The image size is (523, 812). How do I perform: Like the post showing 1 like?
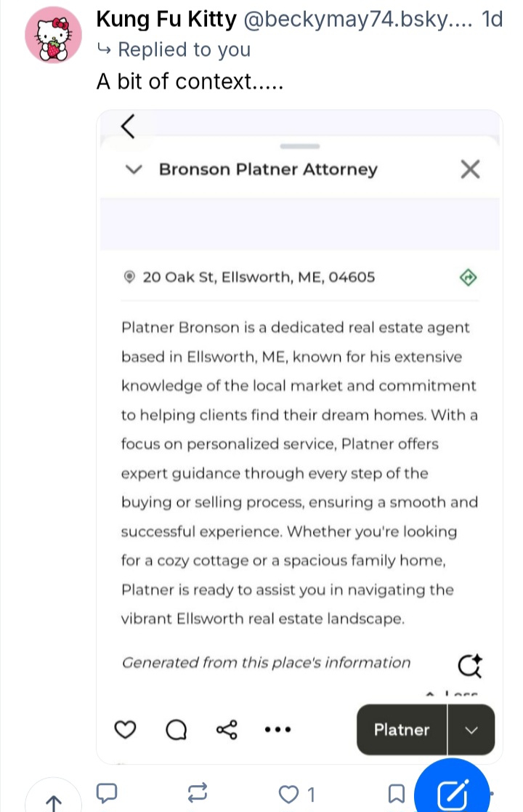[x=291, y=794]
